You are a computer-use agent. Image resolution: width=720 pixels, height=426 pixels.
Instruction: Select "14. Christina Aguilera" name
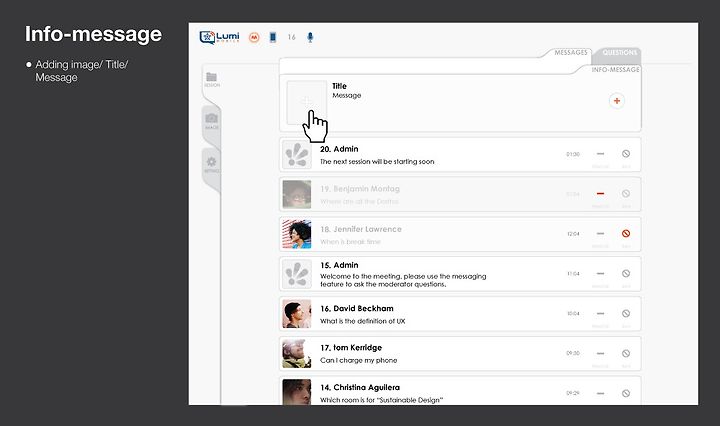[360, 387]
